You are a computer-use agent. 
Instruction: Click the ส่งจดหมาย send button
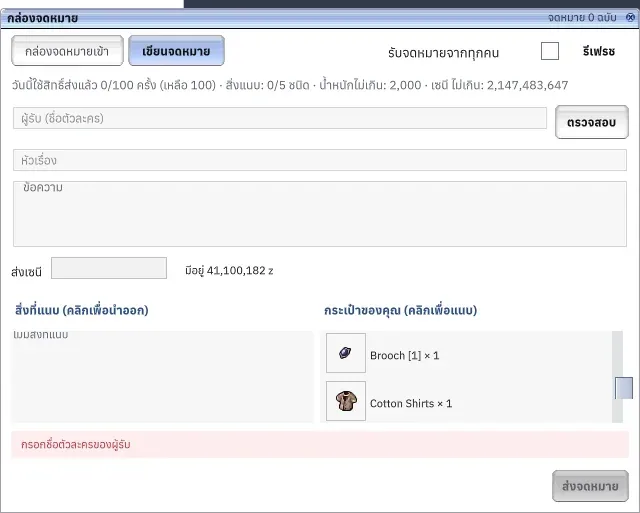point(590,486)
